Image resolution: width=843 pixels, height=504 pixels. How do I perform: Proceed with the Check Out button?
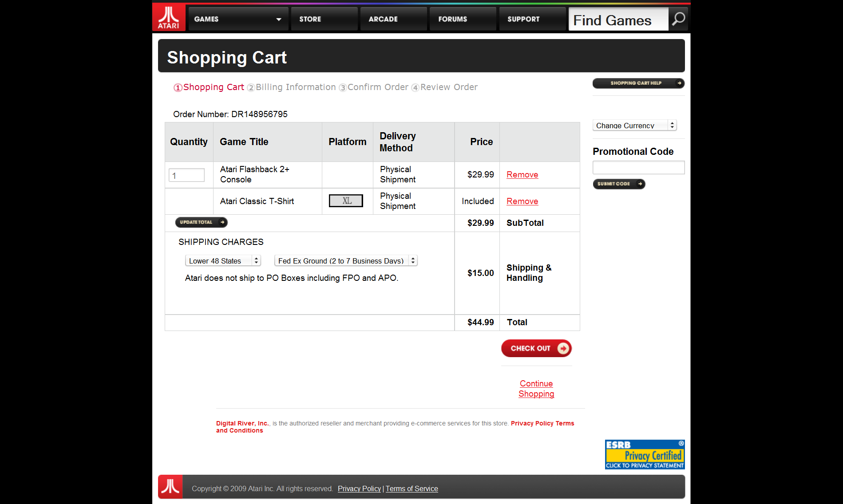536,348
